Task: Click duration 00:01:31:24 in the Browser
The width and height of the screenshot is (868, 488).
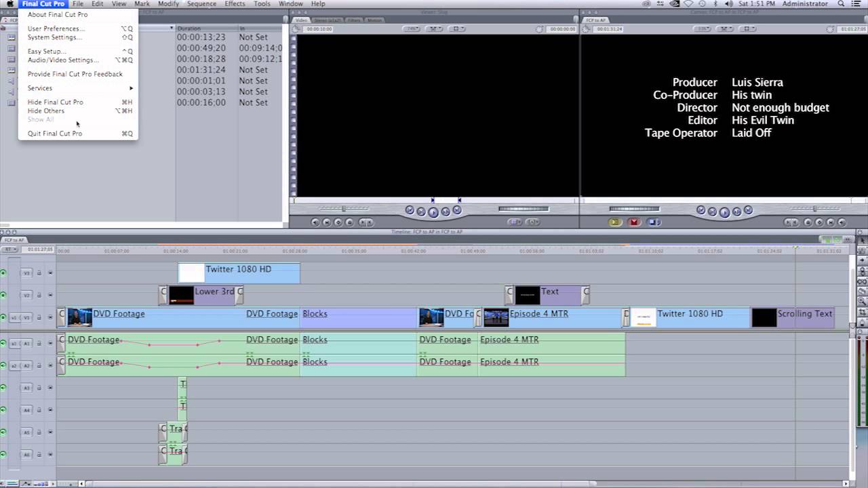Action: (x=201, y=70)
